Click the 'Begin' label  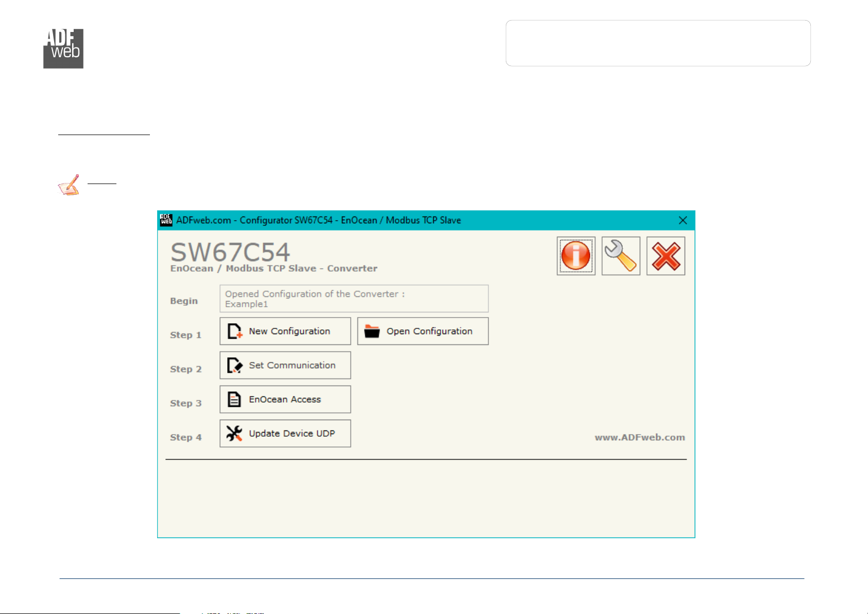pyautogui.click(x=184, y=301)
